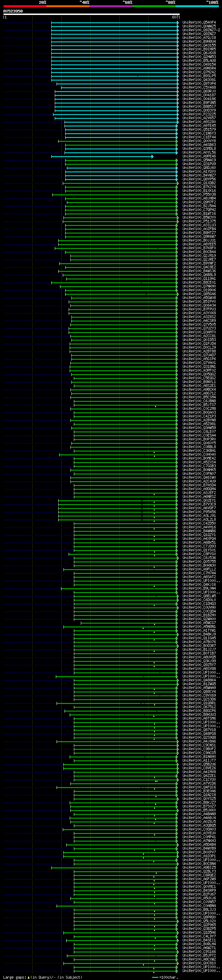Select label UniRef100_A9PE46
This screenshot has width=222, height=980.
coord(199,156)
